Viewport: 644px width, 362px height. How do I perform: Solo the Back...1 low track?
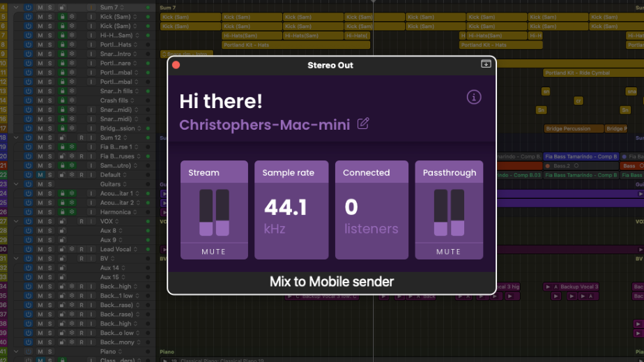[49, 296]
